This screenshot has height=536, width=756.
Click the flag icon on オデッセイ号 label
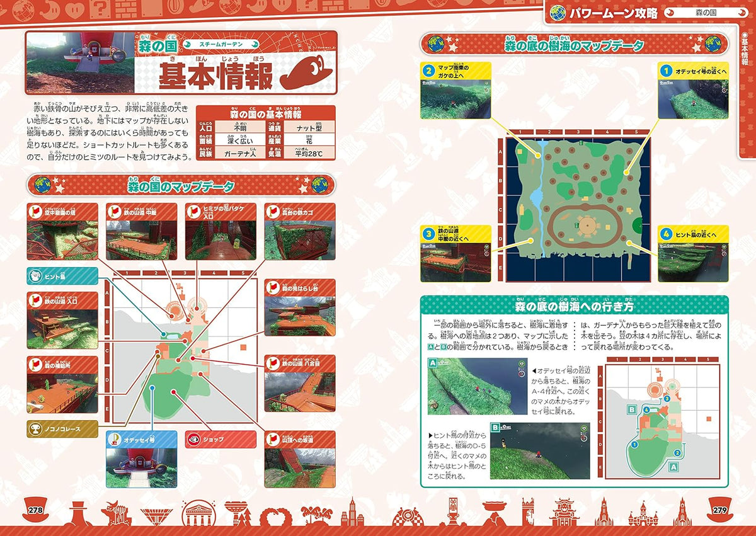click(x=116, y=440)
